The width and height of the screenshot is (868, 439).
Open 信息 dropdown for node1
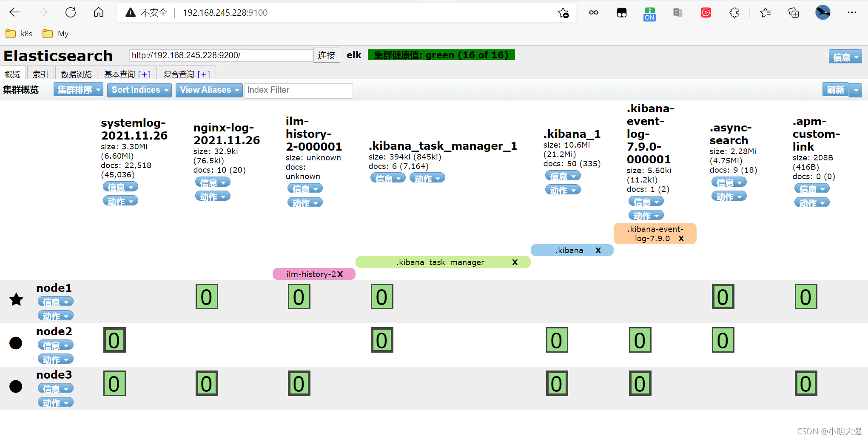(x=56, y=302)
